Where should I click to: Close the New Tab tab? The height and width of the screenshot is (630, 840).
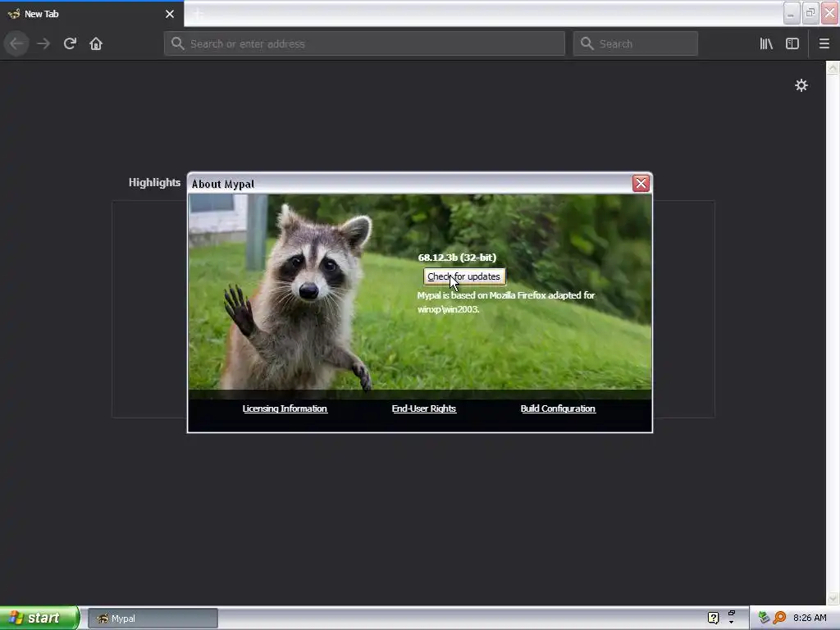[170, 14]
